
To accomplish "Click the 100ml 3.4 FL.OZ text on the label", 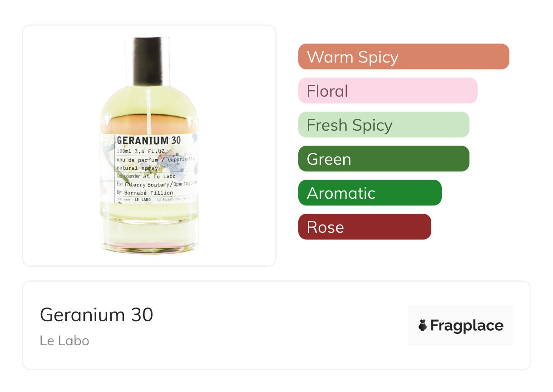I will point(143,151).
